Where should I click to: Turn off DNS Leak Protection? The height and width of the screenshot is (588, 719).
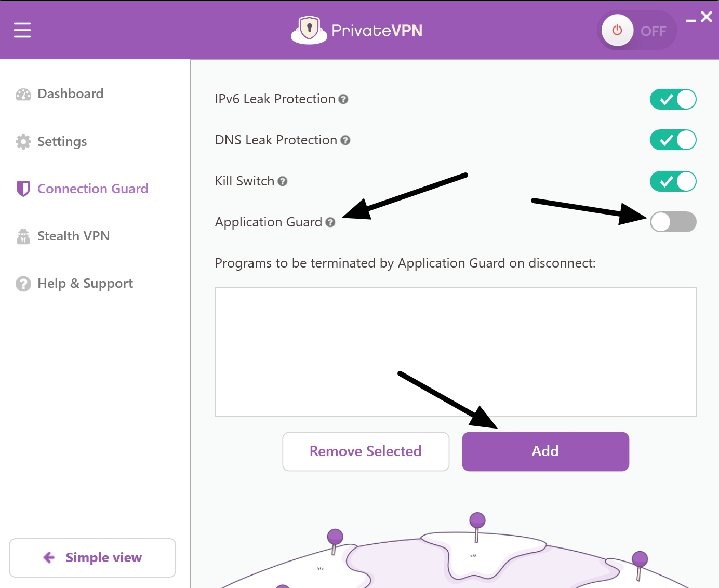click(x=673, y=140)
